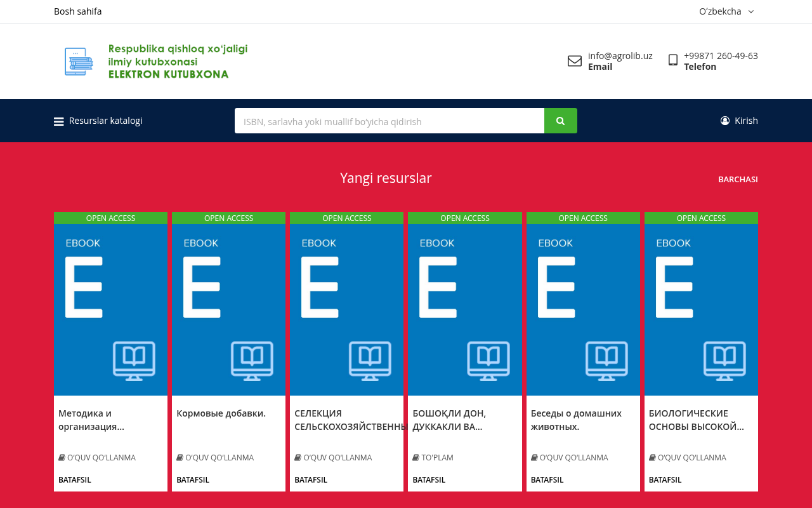Open the title Методика и организация...

tap(91, 420)
